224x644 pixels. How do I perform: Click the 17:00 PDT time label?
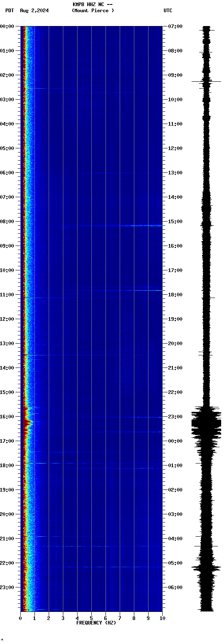7,441
